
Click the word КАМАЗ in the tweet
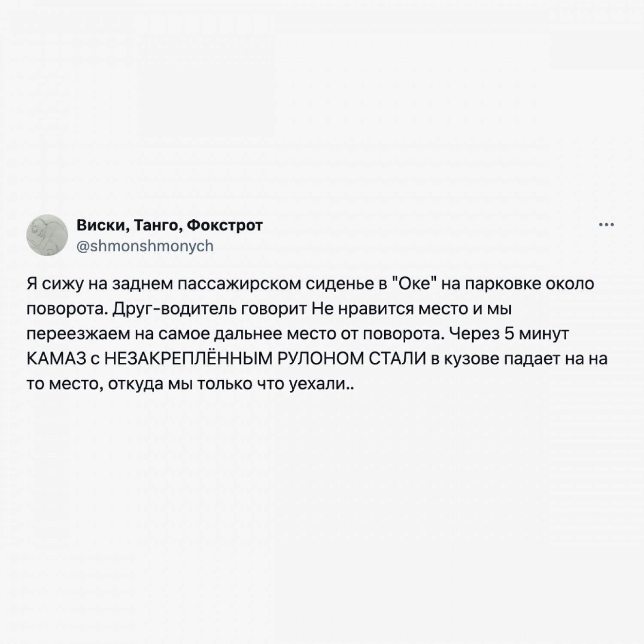click(55, 358)
